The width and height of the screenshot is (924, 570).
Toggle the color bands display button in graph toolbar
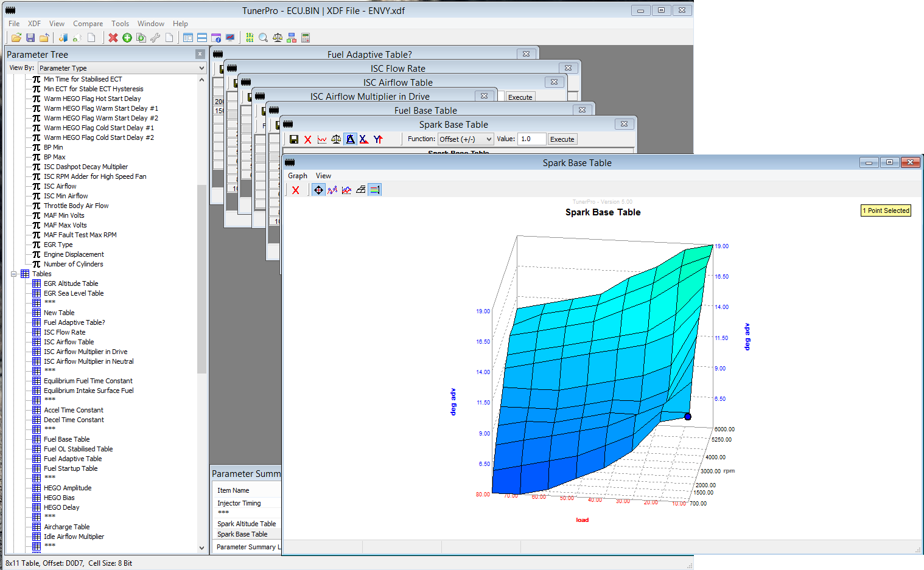[x=375, y=190]
